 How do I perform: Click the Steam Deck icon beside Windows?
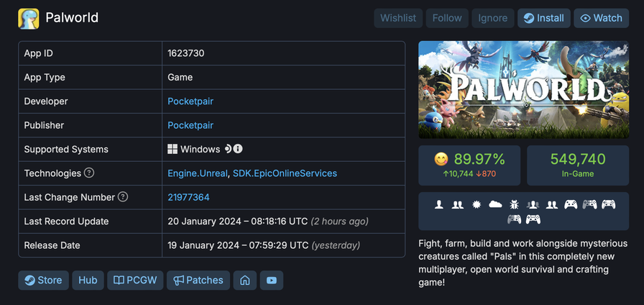(227, 149)
